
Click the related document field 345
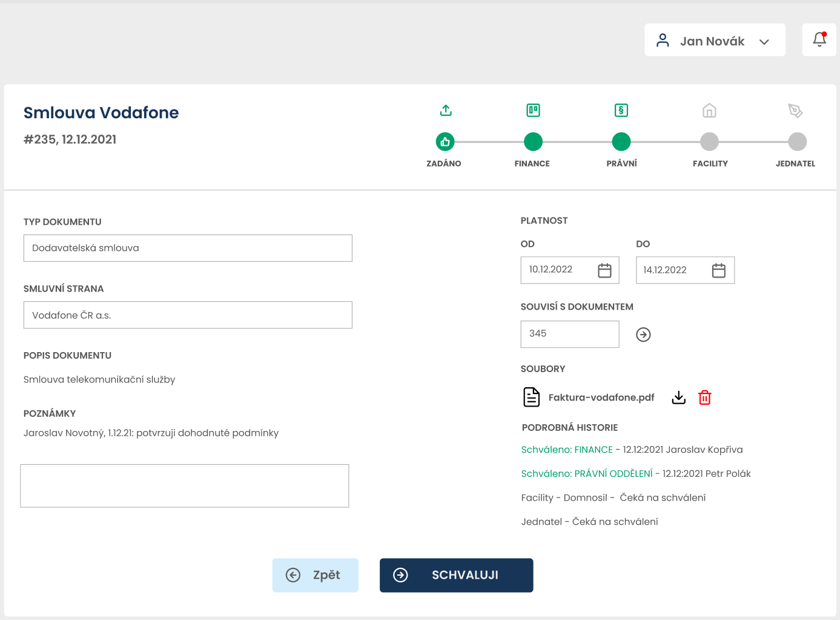click(x=570, y=334)
